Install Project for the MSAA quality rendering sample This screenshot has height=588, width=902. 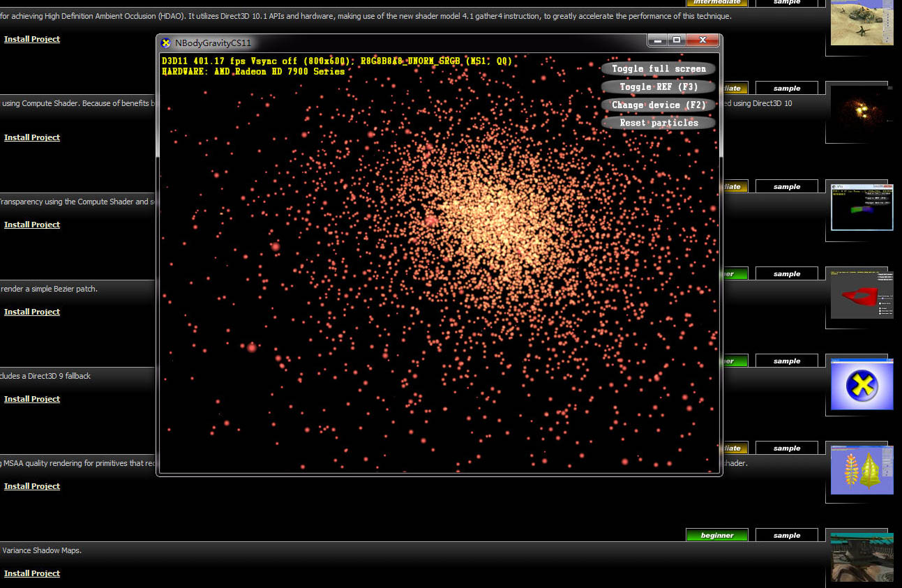coord(32,486)
